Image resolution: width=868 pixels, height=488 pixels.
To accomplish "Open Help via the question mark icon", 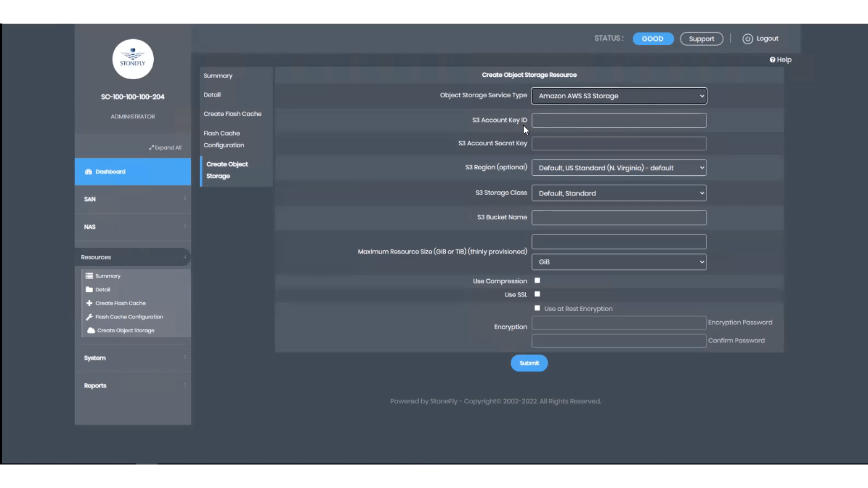I will (774, 59).
